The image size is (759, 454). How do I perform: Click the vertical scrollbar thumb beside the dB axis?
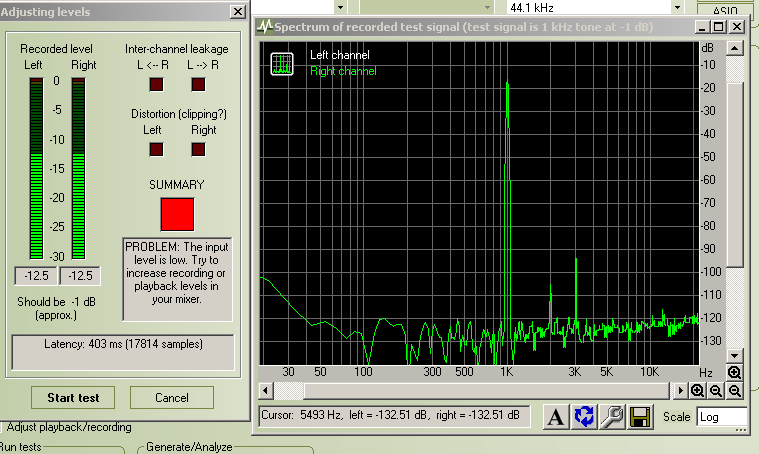point(735,175)
